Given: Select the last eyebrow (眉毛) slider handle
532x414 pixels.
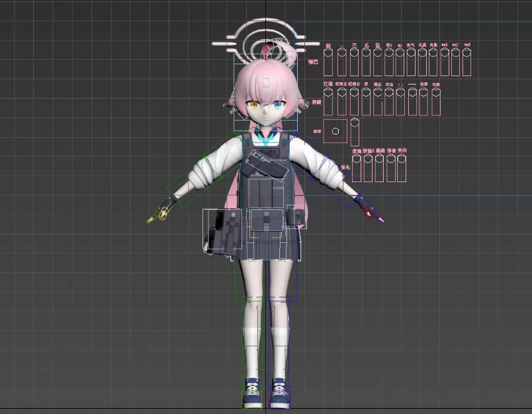Looking at the screenshot, I should [402, 158].
